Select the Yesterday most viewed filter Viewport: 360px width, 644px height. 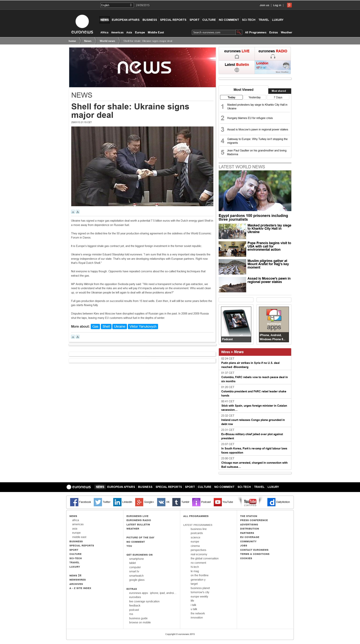tap(254, 97)
